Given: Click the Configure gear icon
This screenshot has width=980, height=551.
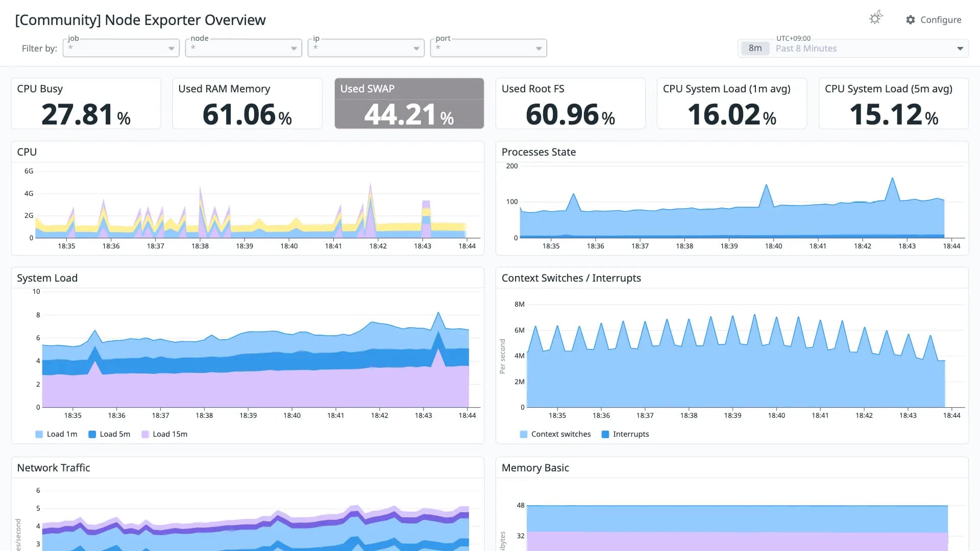Looking at the screenshot, I should (x=911, y=19).
